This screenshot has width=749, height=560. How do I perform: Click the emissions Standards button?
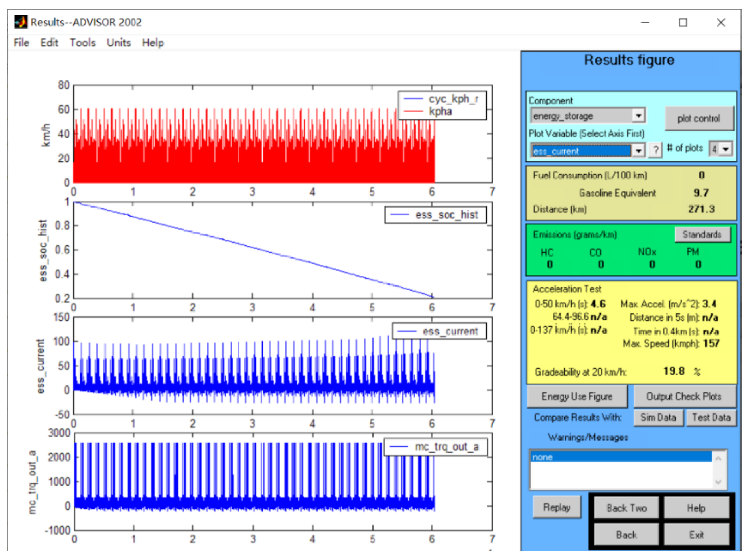click(x=702, y=234)
